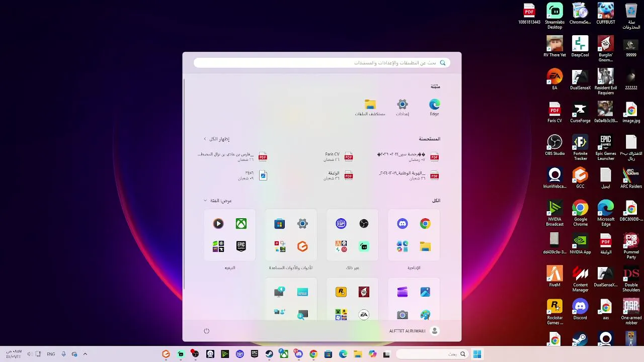This screenshot has height=362, width=644.
Task: Open the media player in the الترفيه group
Action: (218, 224)
